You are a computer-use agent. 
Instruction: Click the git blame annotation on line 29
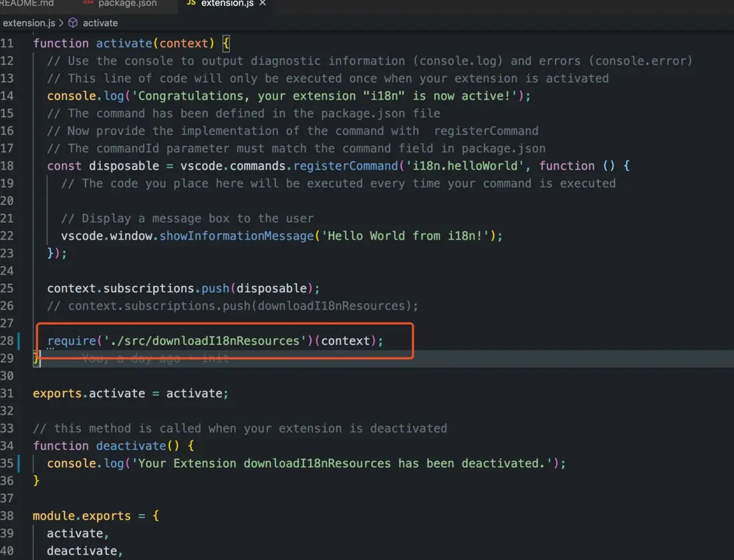coord(155,359)
